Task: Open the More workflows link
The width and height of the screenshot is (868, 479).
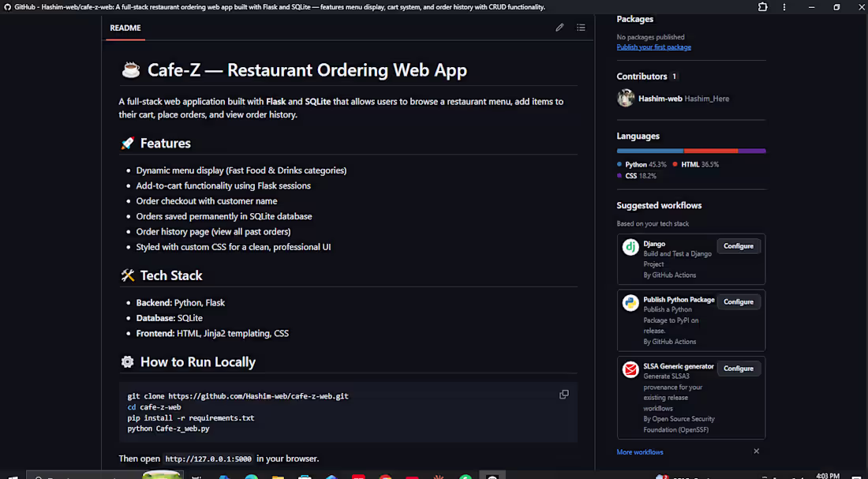Action: tap(640, 452)
